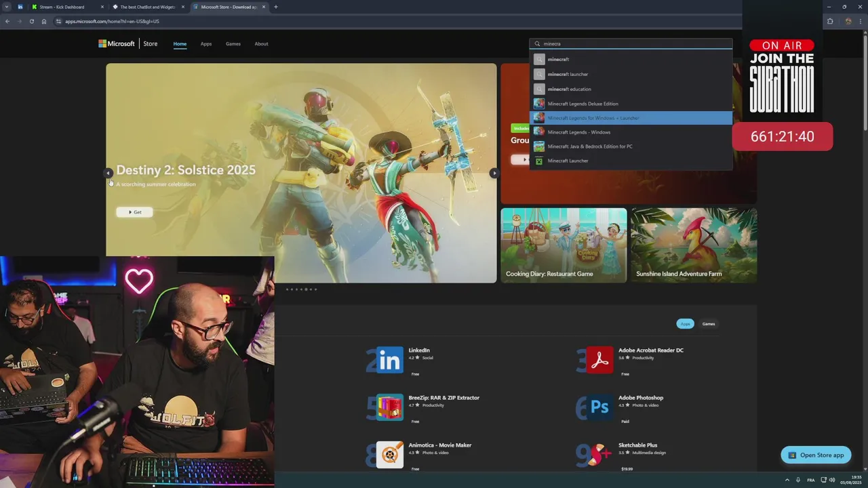Image resolution: width=868 pixels, height=488 pixels.
Task: Open the LinkedIn app title link
Action: [x=419, y=350]
